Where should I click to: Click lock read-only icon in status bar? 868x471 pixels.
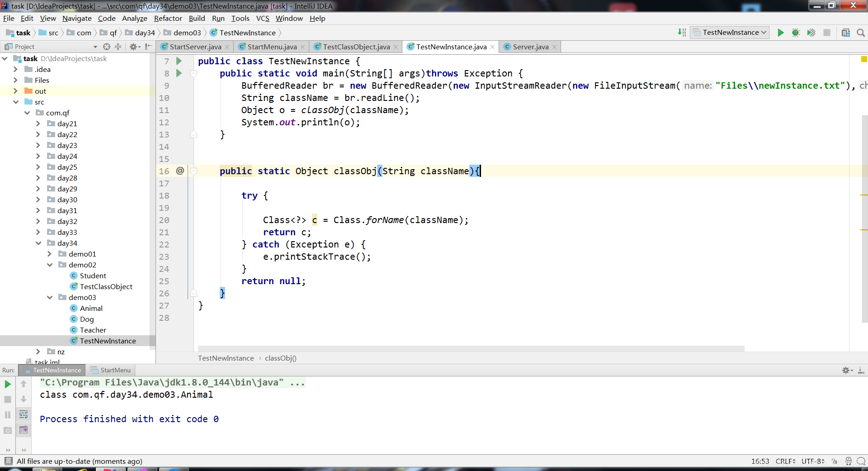(835, 461)
